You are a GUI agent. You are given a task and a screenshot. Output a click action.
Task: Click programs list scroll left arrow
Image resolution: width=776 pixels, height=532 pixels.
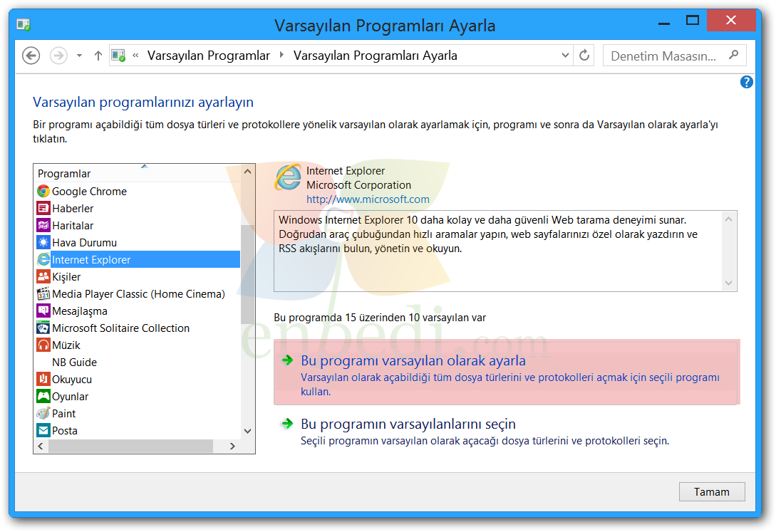tap(41, 446)
